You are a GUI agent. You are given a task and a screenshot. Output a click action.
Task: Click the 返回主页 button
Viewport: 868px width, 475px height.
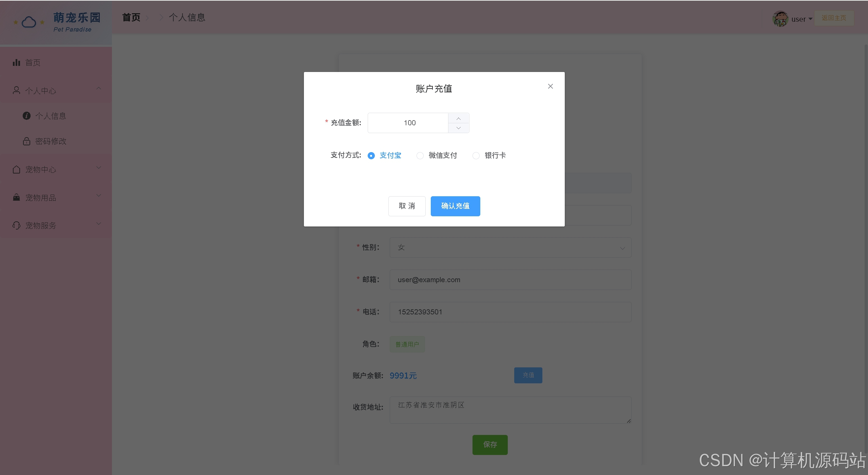coord(834,18)
